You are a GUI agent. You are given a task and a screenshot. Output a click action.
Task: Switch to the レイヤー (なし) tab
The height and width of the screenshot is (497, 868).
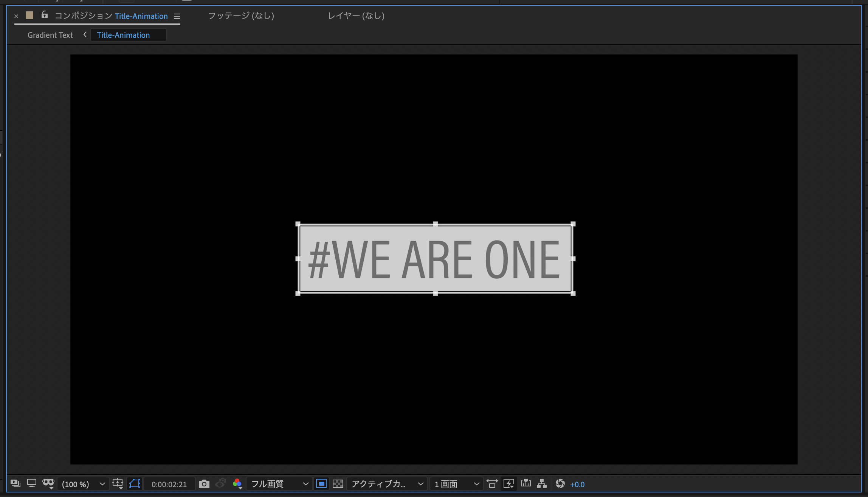[356, 16]
